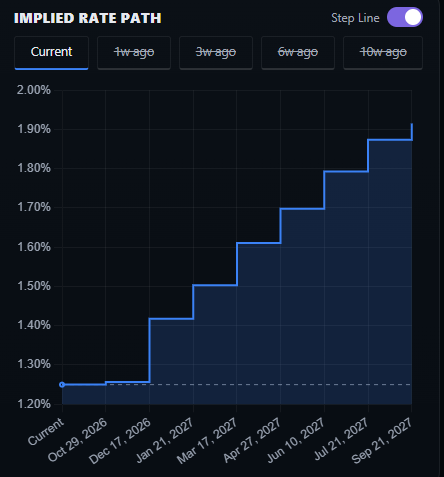Click the 2.00% y-axis label

34,90
